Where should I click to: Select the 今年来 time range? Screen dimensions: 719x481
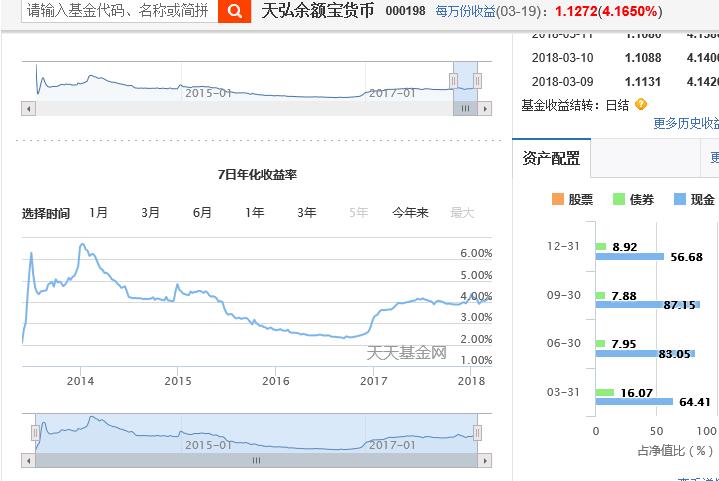[x=410, y=212]
